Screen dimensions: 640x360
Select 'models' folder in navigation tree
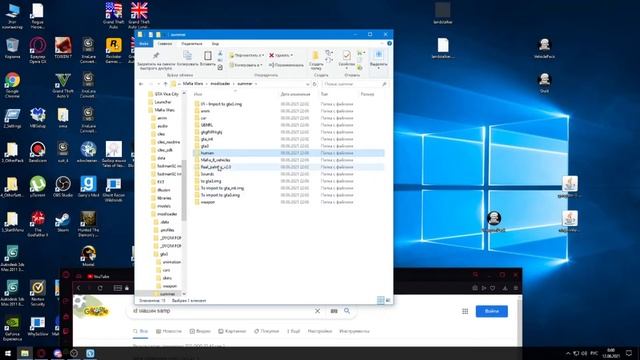tap(161, 206)
